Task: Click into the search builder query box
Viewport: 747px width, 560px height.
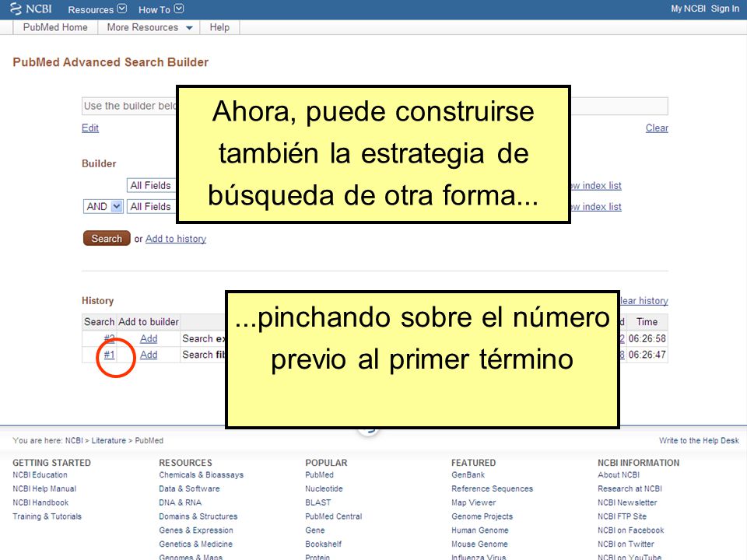Action: point(375,106)
